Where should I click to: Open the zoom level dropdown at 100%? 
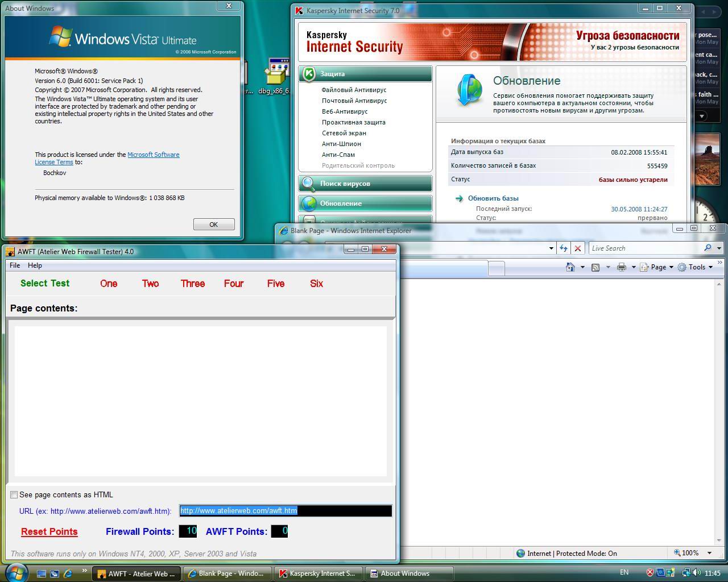709,553
